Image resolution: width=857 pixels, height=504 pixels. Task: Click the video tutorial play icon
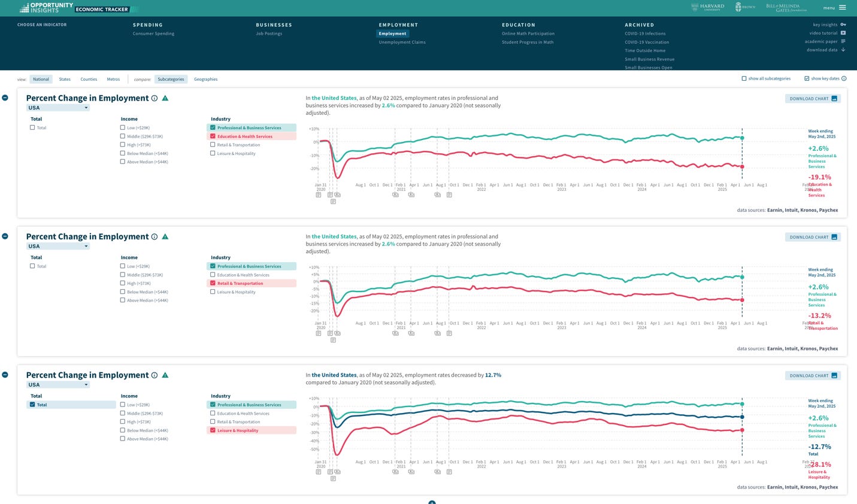(x=843, y=33)
